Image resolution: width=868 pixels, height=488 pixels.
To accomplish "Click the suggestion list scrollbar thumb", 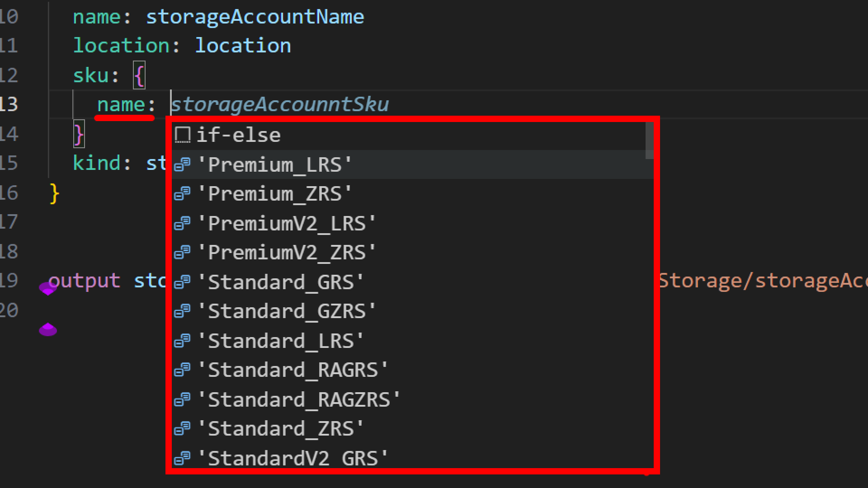I will coord(649,141).
